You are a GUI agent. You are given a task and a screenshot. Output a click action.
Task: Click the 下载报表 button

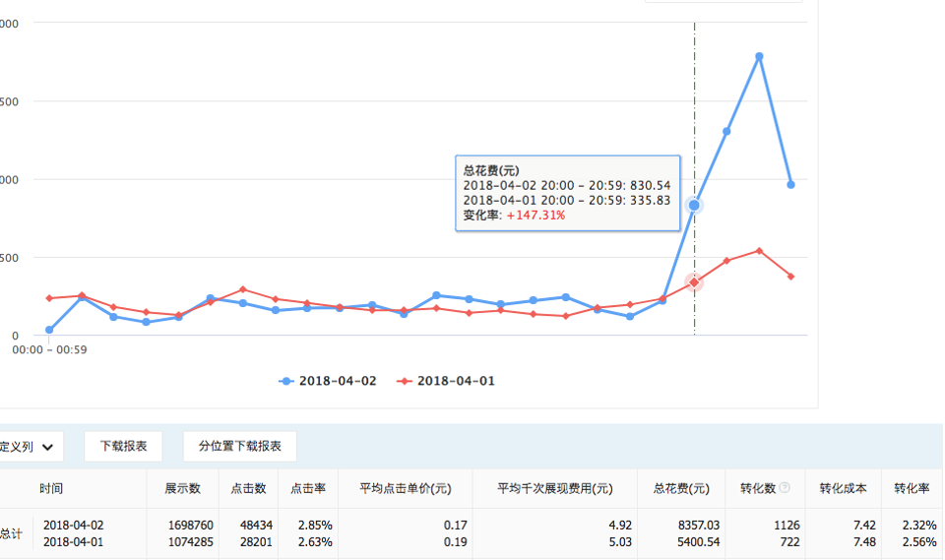click(123, 447)
